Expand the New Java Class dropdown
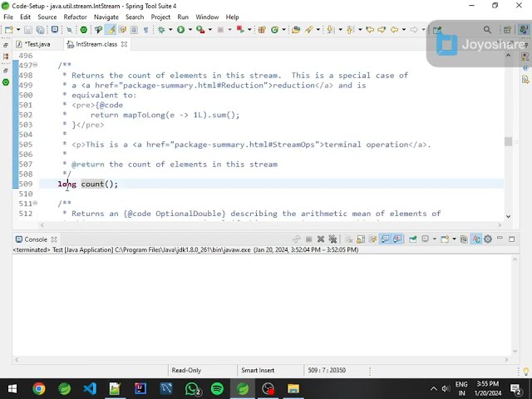Viewport: 532px width, 399px height. coord(284,30)
